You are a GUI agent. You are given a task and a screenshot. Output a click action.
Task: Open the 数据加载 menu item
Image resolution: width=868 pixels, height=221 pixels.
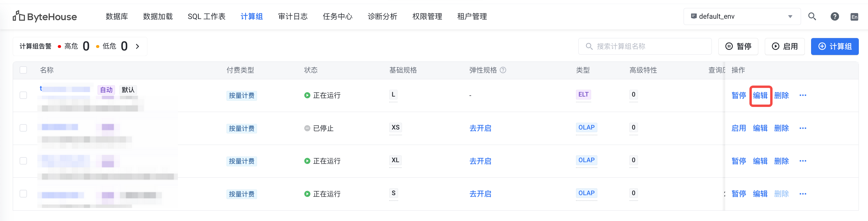tap(158, 17)
